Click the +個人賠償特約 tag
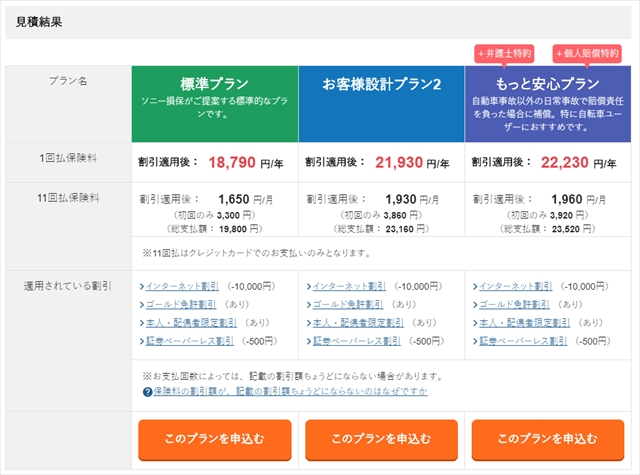640x475 pixels. [587, 53]
